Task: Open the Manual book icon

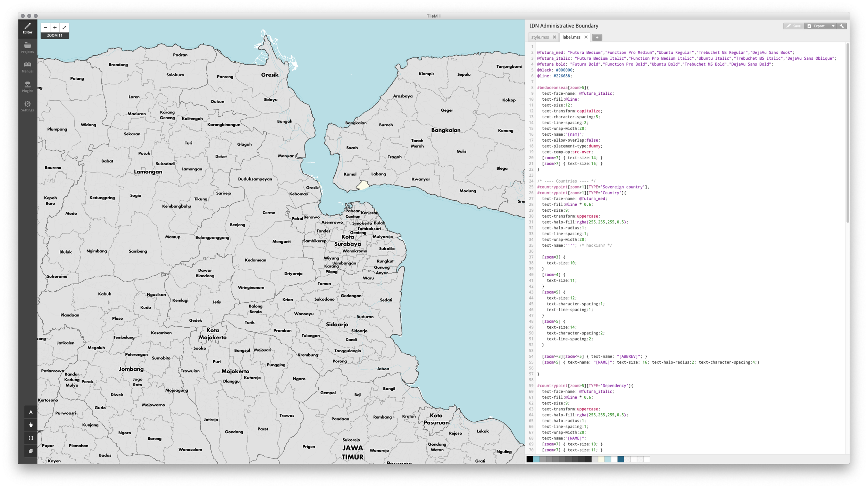Action: tap(27, 67)
